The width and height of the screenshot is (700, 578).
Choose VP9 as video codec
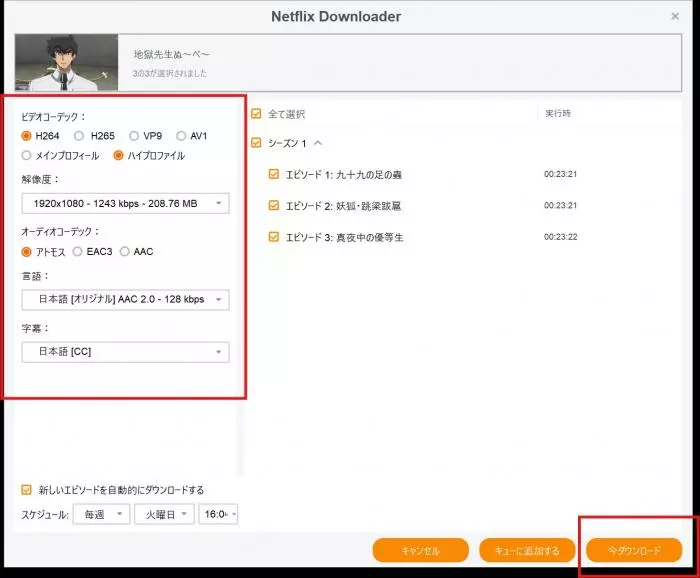point(134,136)
